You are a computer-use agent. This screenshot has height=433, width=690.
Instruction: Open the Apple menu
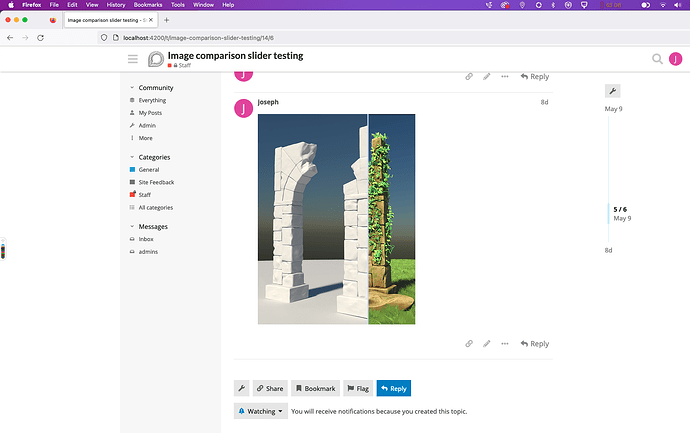click(x=11, y=5)
